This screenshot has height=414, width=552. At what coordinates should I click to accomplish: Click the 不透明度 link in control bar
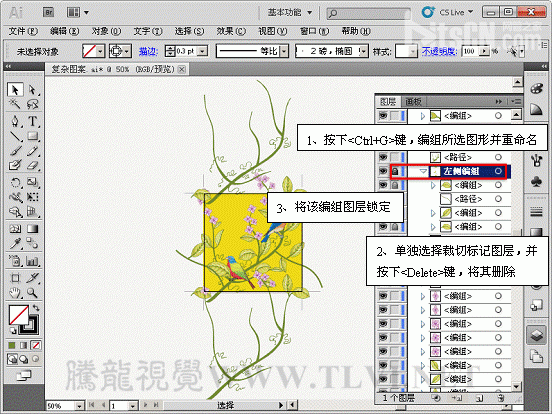coord(439,51)
